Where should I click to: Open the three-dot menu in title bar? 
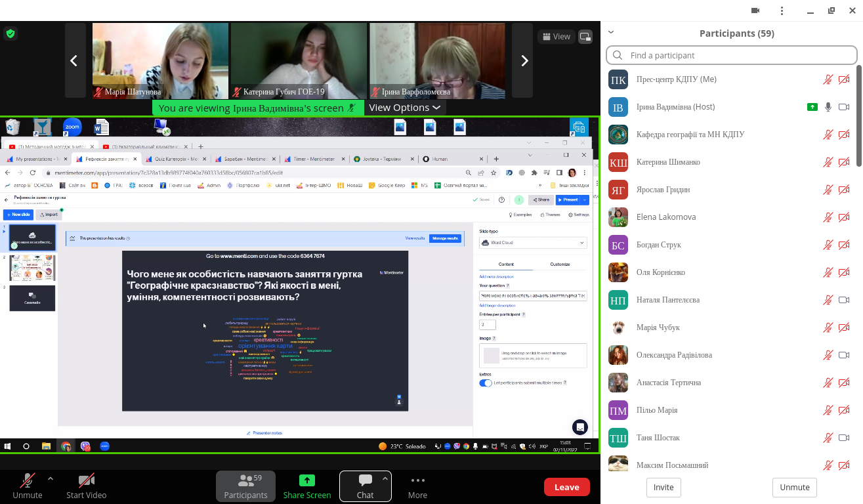tap(782, 10)
